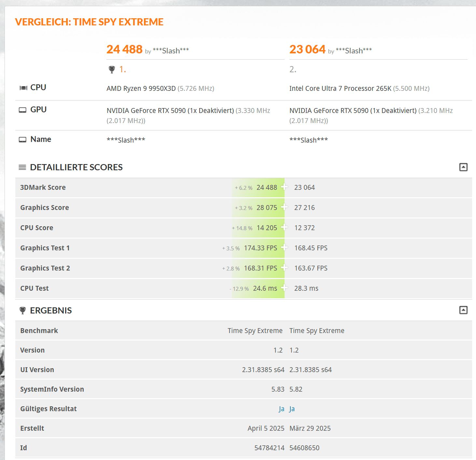Click the Graphics Score row label
476x460 pixels.
click(x=45, y=208)
